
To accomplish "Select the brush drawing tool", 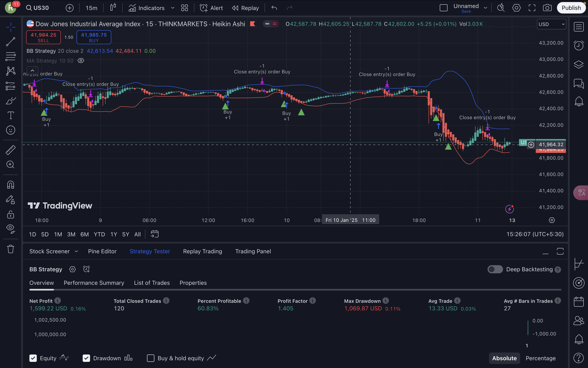I will click(x=11, y=101).
